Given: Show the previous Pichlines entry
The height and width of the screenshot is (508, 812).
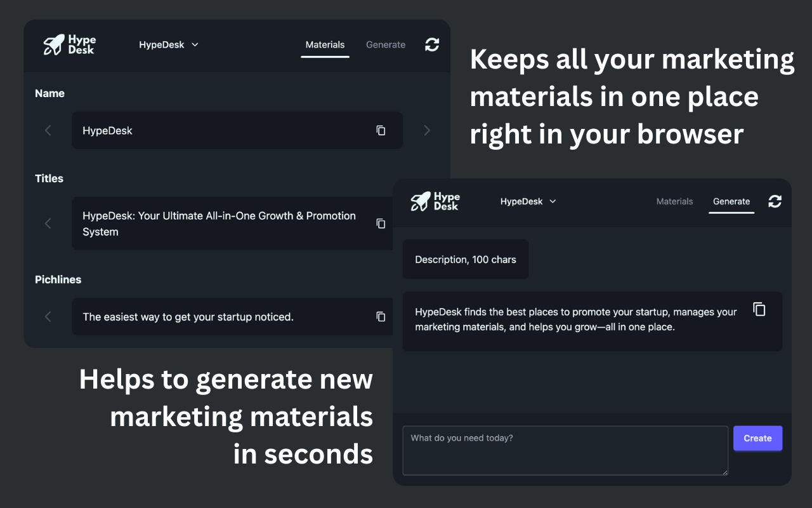Looking at the screenshot, I should tap(48, 316).
